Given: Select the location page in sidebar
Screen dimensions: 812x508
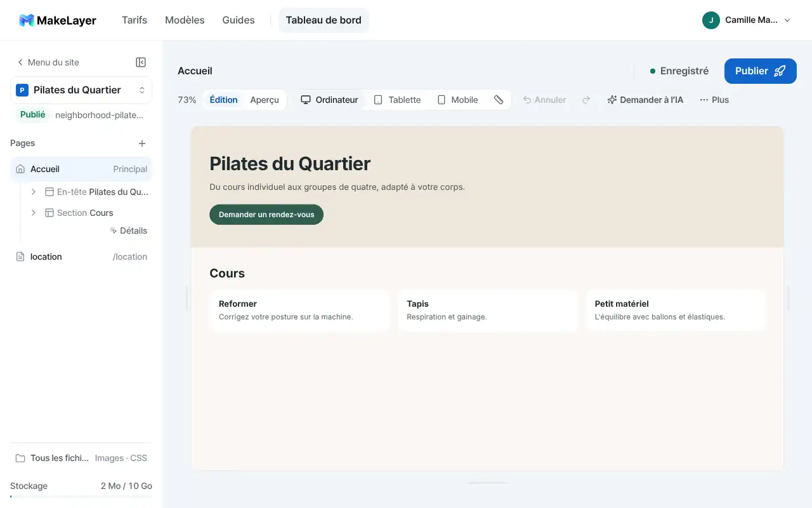Looking at the screenshot, I should pyautogui.click(x=81, y=257).
